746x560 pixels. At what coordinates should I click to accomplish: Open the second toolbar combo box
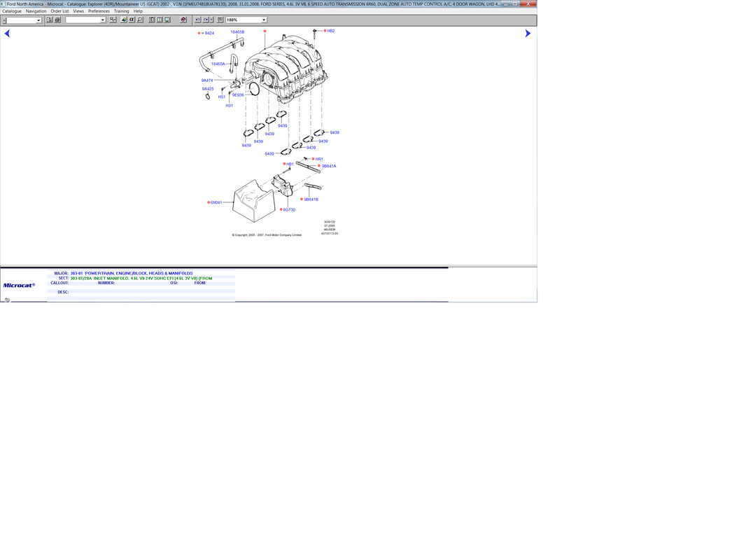102,20
